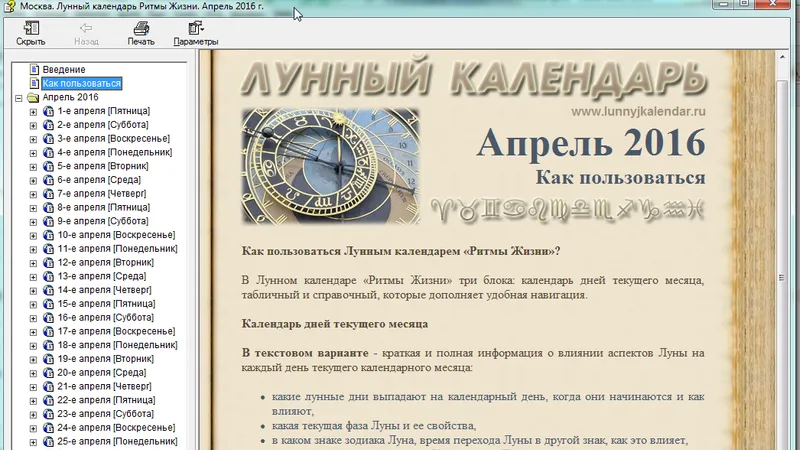800x450 pixels.
Task: Click the book icon of 5-е апреля
Action: tap(48, 166)
